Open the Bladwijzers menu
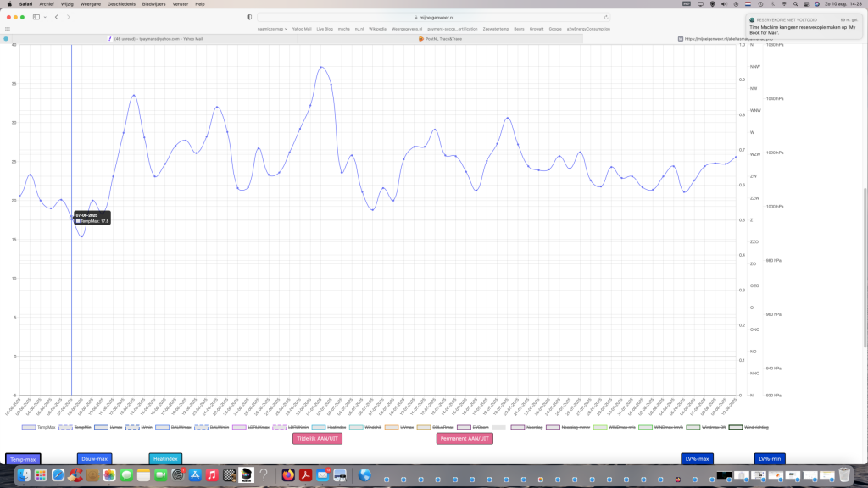Viewport: 868px width, 488px height. click(153, 4)
